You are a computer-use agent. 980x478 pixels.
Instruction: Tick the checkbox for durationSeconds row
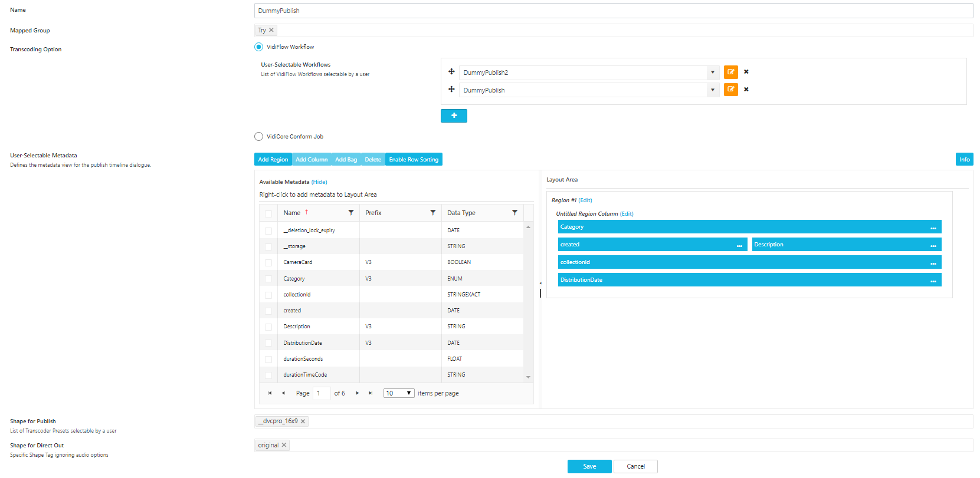tap(268, 360)
